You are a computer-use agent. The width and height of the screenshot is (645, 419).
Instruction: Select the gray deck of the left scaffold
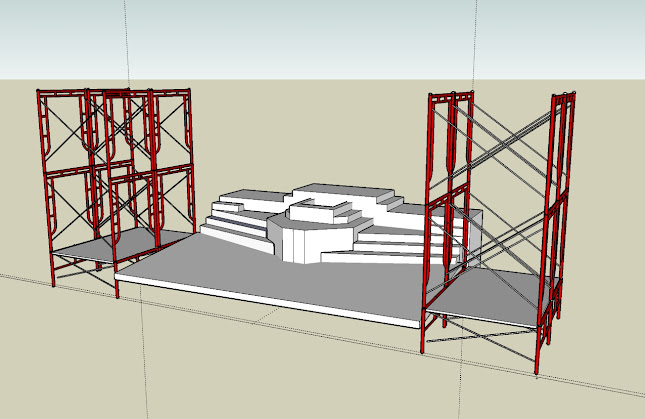click(x=123, y=243)
